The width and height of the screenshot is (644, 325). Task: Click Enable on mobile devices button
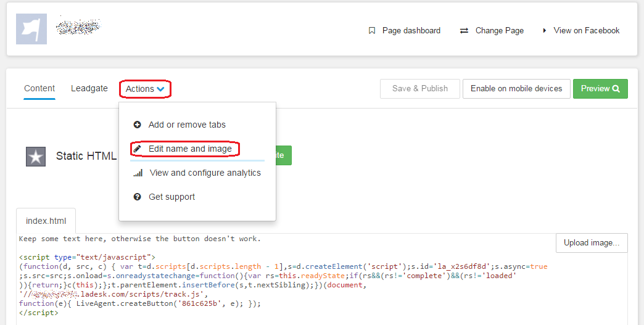click(516, 88)
